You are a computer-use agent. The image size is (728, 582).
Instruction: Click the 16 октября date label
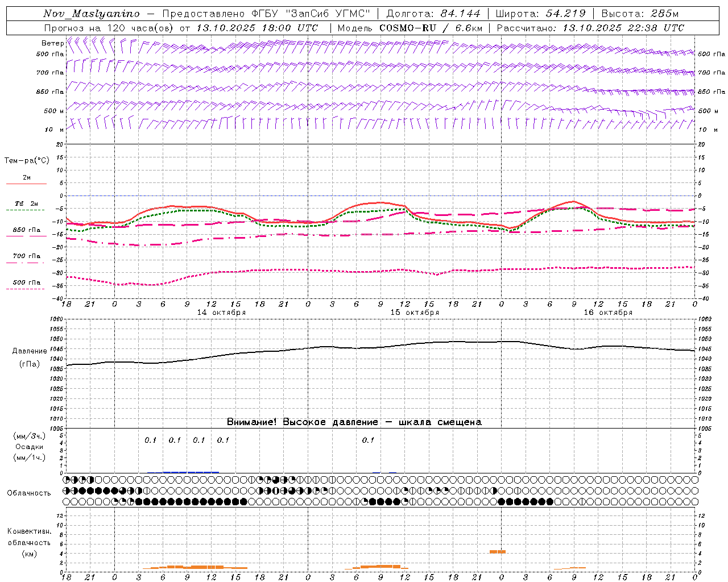(x=608, y=313)
